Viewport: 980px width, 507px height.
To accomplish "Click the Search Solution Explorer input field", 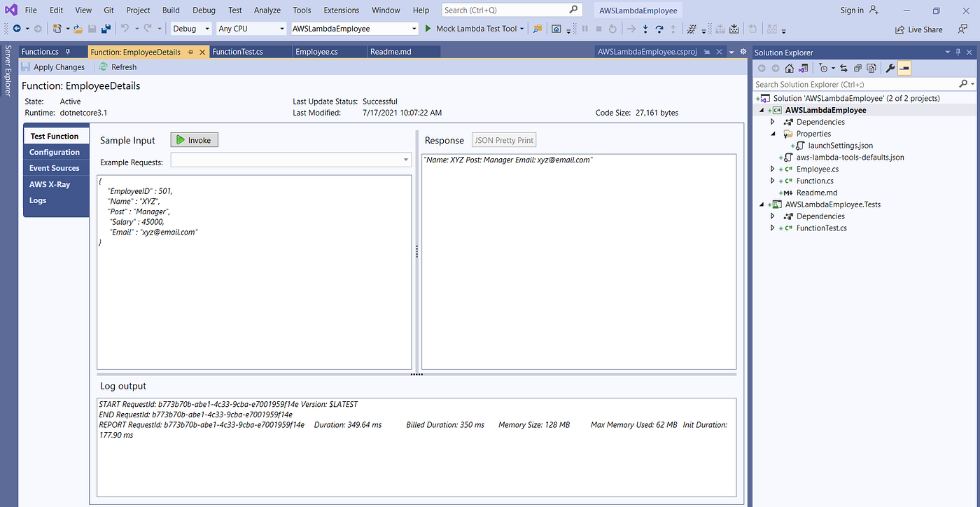I will (x=856, y=84).
